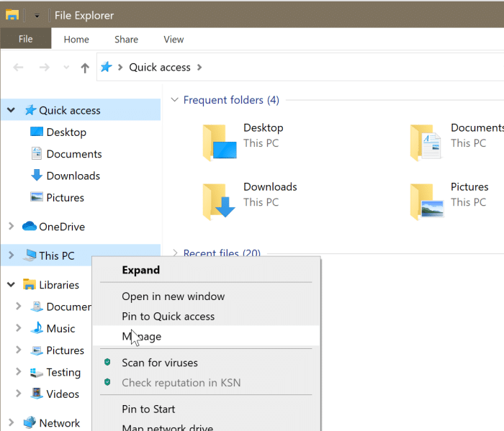Click the Up one level arrow
Viewport: 504px width, 431px height.
tap(85, 68)
